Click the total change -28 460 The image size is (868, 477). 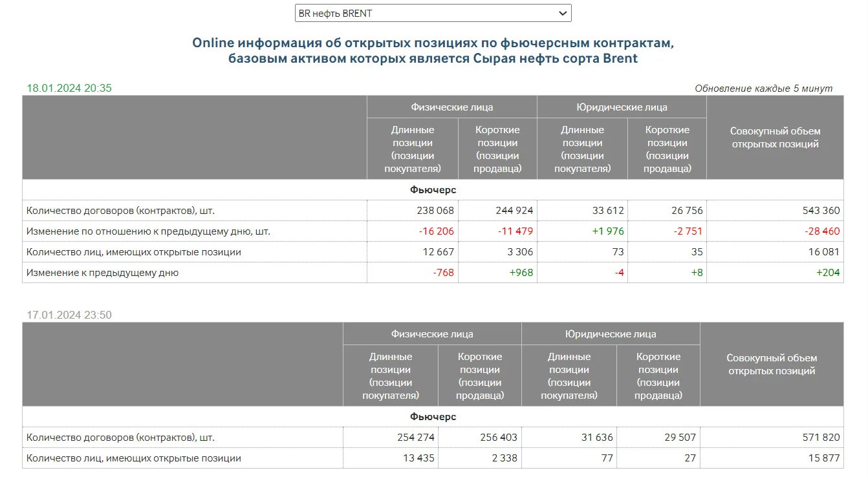822,231
